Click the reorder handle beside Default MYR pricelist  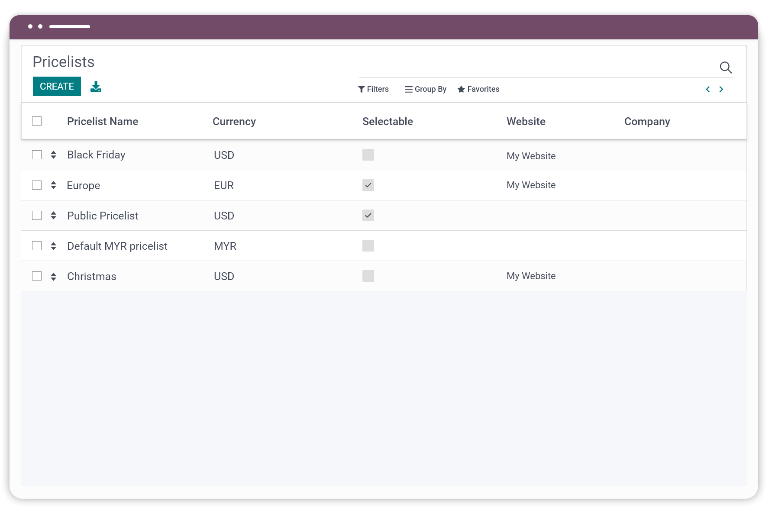(x=53, y=245)
